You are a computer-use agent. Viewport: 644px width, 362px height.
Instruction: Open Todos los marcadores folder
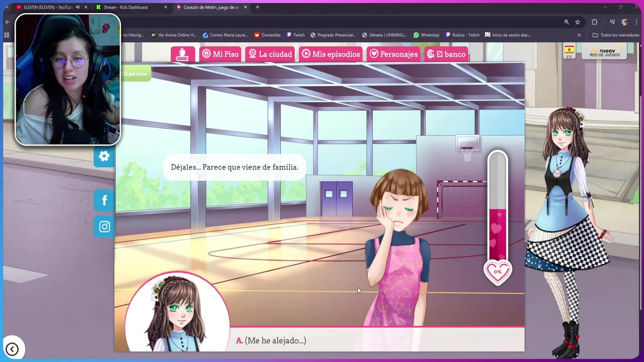tap(615, 35)
